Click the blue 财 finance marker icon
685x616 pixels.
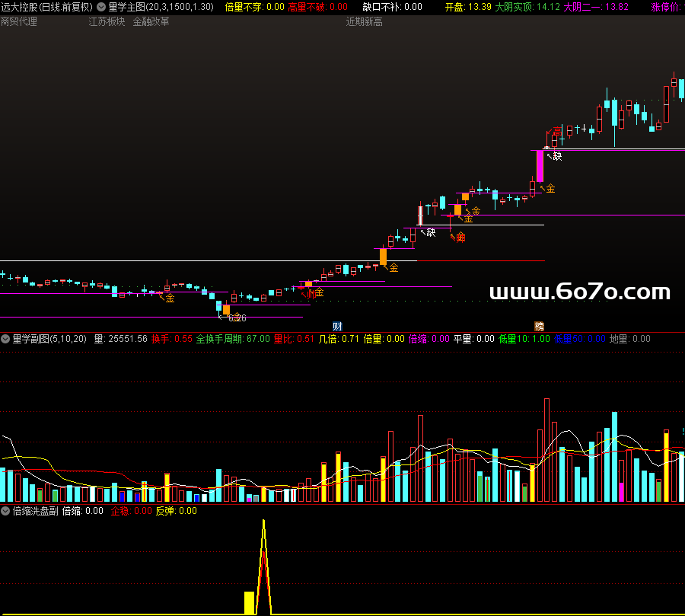tap(338, 326)
